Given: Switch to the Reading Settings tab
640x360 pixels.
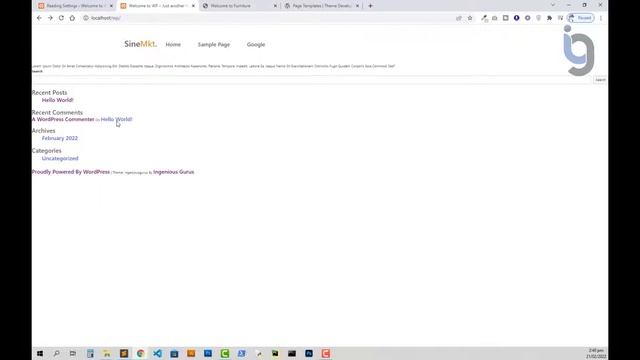Looking at the screenshot, I should (x=75, y=6).
